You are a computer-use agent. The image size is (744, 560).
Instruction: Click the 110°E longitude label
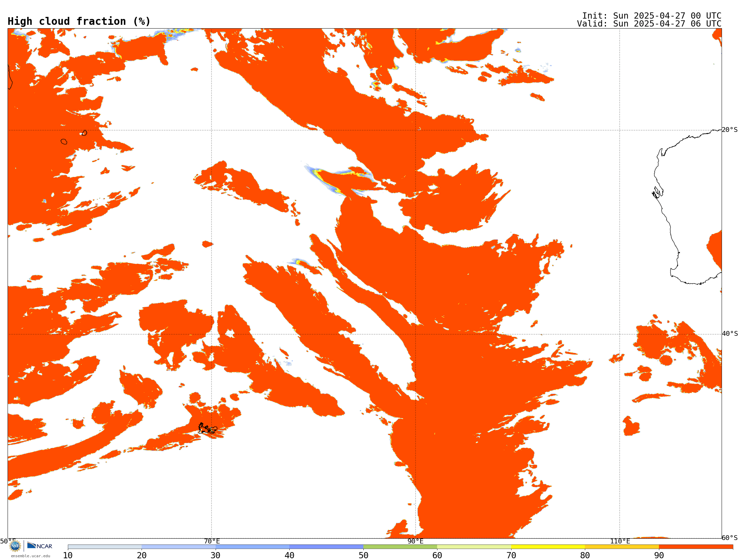[620, 541]
